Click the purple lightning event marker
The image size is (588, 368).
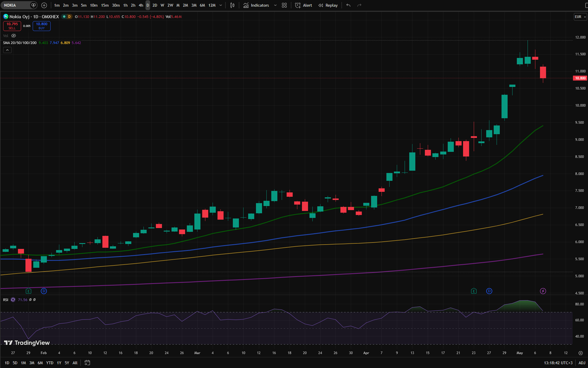pyautogui.click(x=543, y=291)
